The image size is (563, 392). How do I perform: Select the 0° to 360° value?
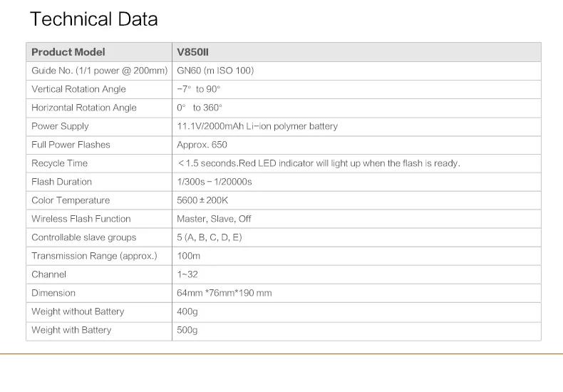click(200, 108)
